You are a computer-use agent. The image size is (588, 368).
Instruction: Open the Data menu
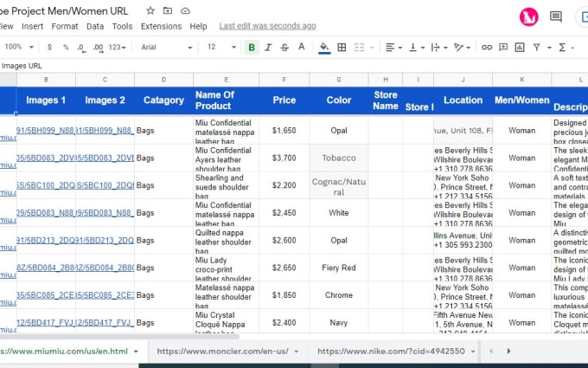95,26
